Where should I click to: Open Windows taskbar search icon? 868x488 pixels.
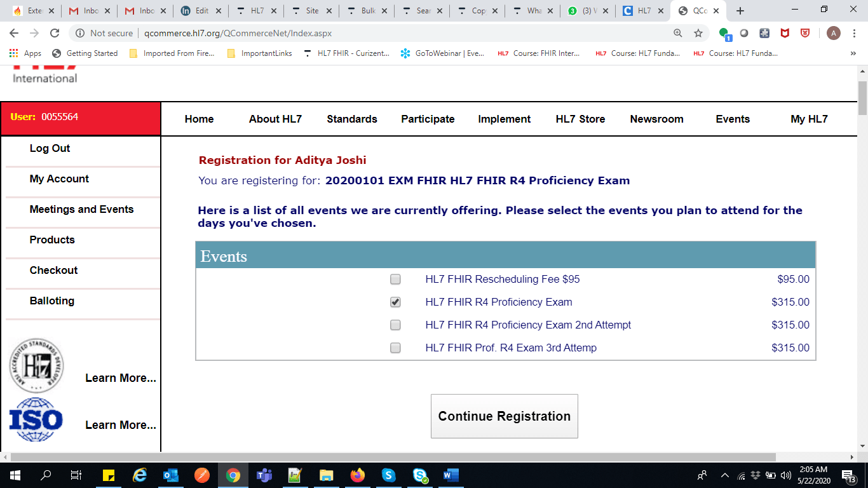pos(46,475)
